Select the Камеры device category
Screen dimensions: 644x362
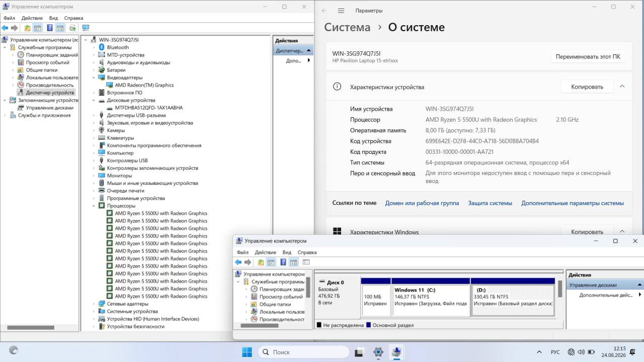point(116,130)
